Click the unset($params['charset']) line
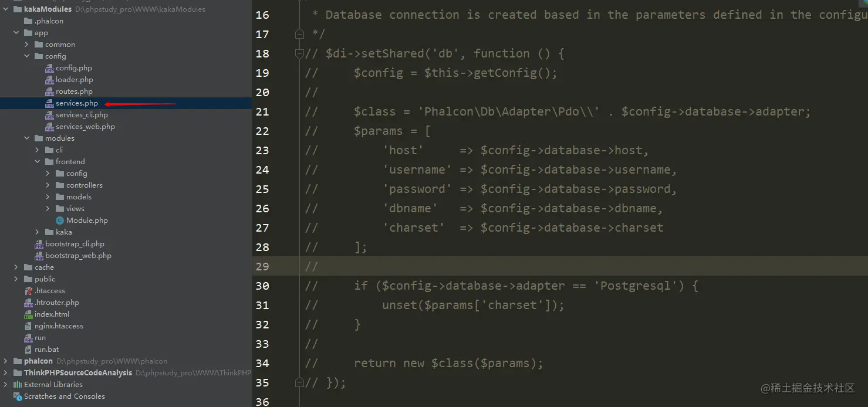 [x=473, y=305]
